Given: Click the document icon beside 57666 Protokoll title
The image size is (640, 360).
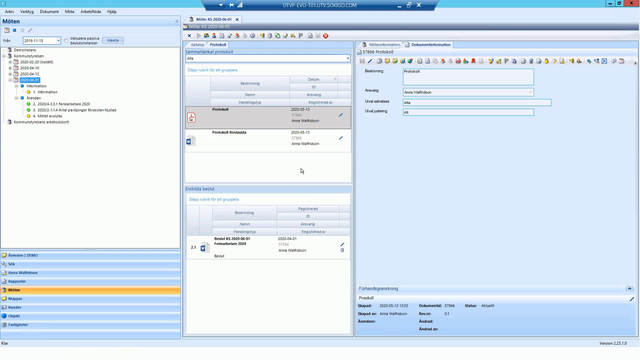Looking at the screenshot, I should click(x=359, y=52).
